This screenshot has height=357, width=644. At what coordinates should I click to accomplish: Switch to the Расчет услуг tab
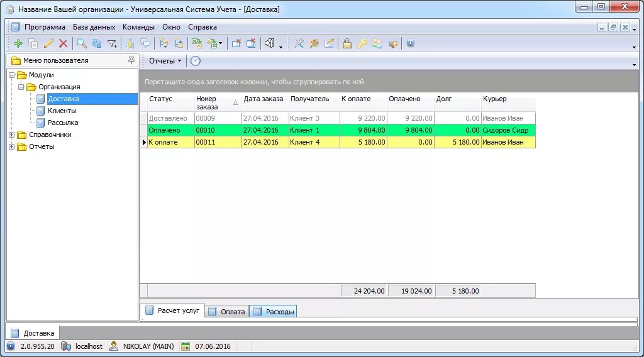point(172,310)
